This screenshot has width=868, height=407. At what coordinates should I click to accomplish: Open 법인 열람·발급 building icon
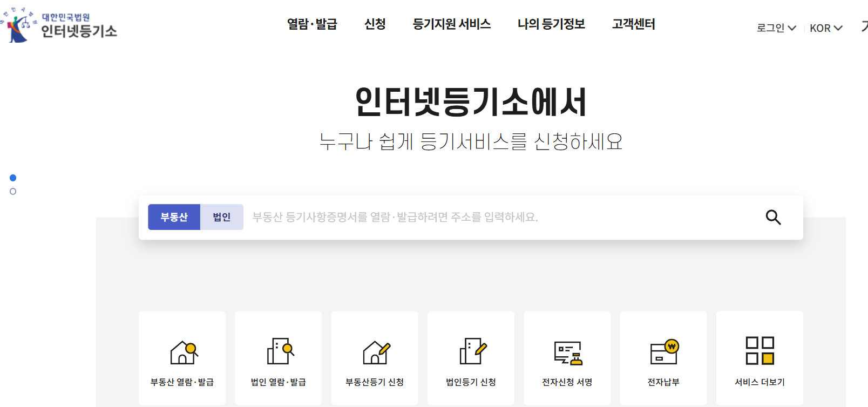pos(280,351)
